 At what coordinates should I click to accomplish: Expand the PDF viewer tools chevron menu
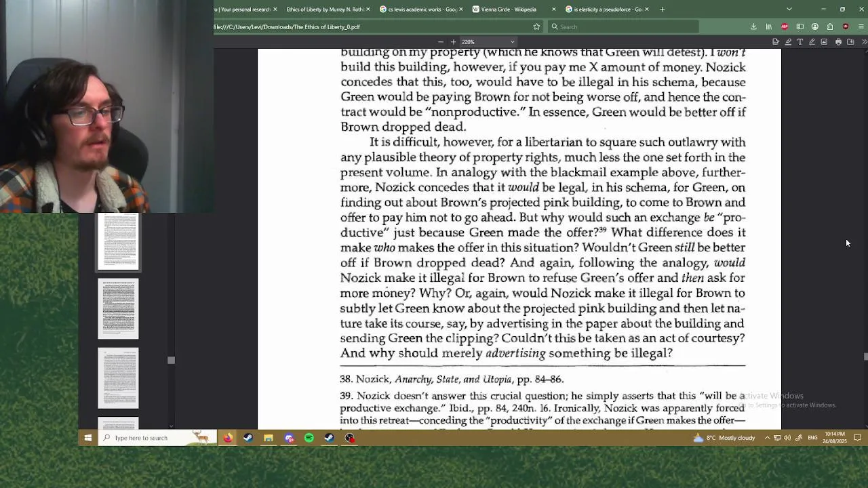(x=864, y=42)
